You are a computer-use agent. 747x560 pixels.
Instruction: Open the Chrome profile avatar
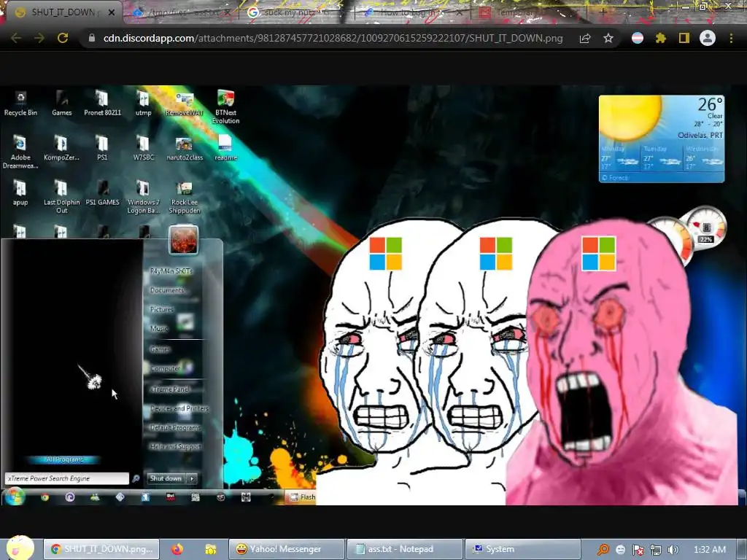[x=708, y=38]
